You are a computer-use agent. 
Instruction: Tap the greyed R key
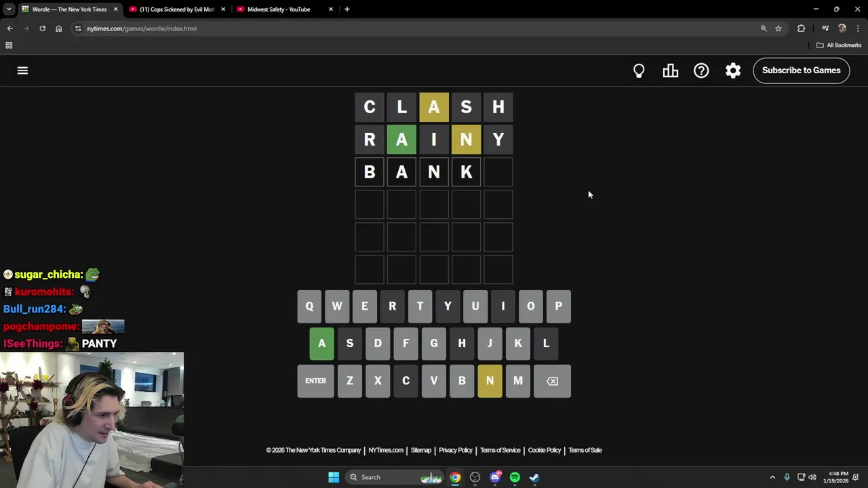coord(392,306)
